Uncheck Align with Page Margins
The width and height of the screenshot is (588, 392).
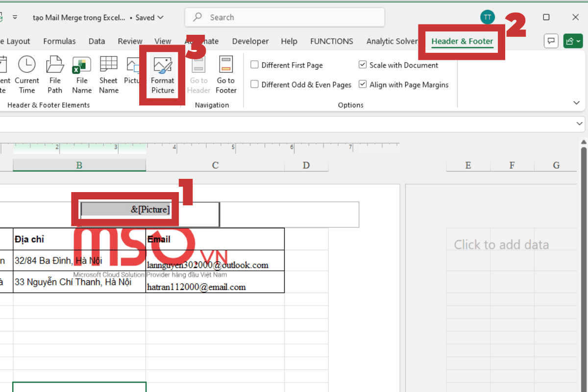click(363, 84)
